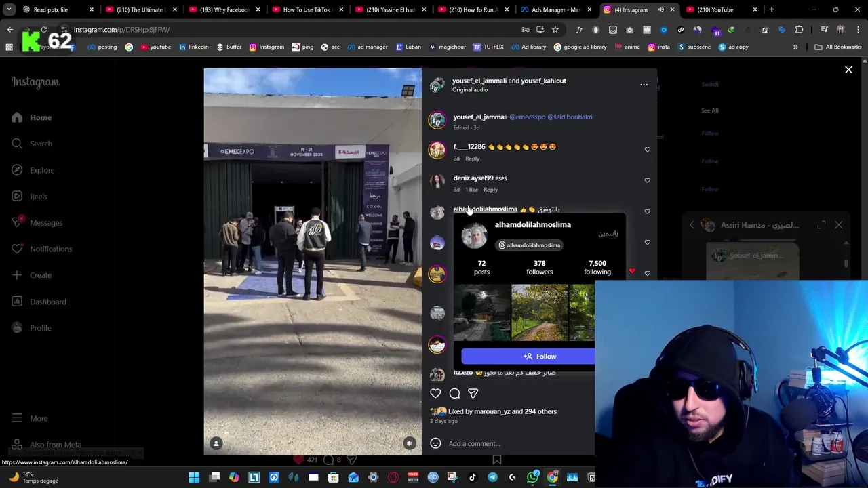Click the 72 posts count
Image resolution: width=868 pixels, height=488 pixels.
click(x=481, y=267)
